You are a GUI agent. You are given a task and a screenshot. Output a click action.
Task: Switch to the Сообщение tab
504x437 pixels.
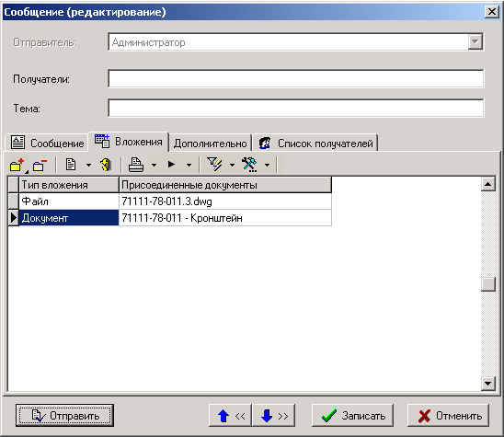click(x=47, y=143)
